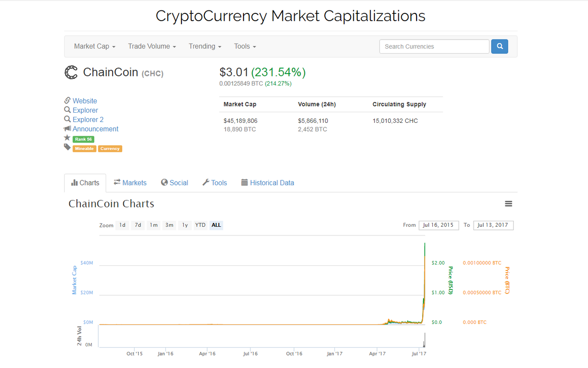This screenshot has width=588, height=368.
Task: Click the magnifier icon beside Explorer 2
Action: coord(68,119)
